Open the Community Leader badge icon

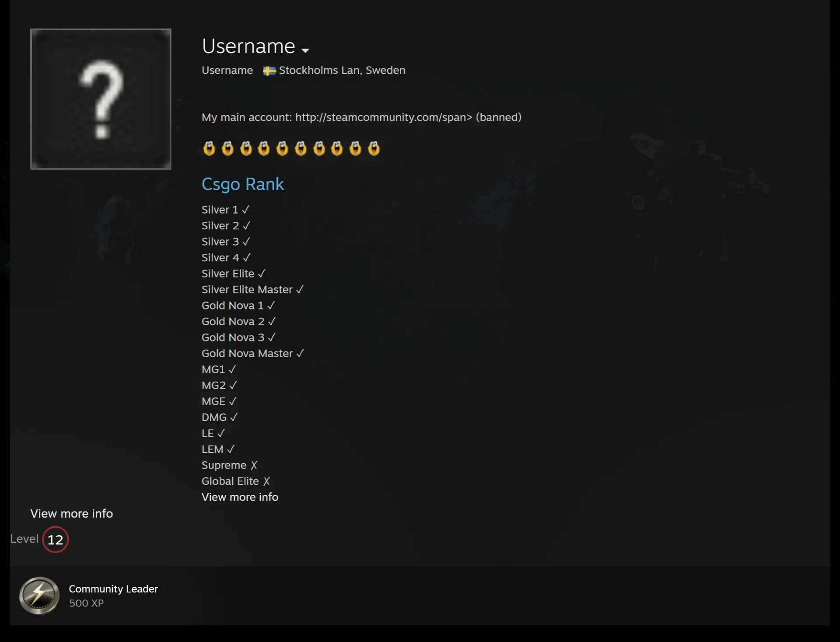pyautogui.click(x=39, y=596)
